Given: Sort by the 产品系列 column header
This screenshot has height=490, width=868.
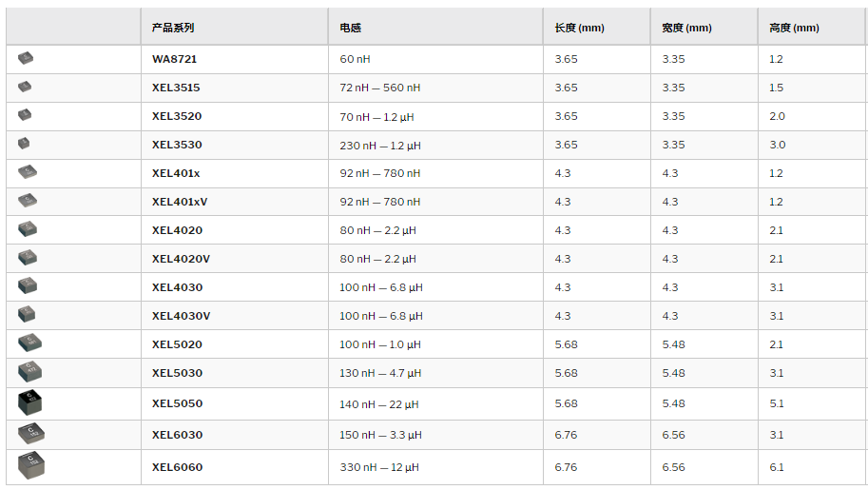Looking at the screenshot, I should pyautogui.click(x=173, y=28).
